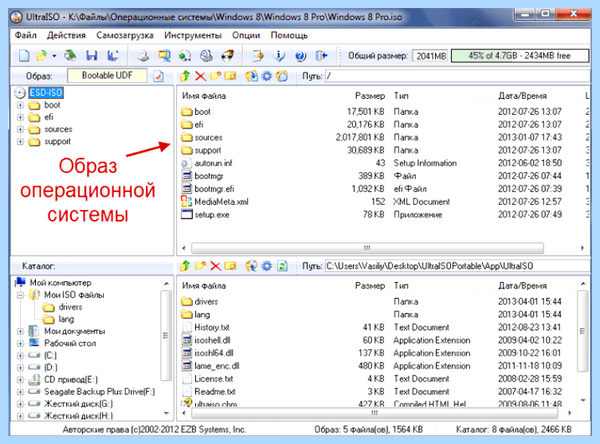Expand the Рабочий стол tree node
The width and height of the screenshot is (600, 444).
20,343
